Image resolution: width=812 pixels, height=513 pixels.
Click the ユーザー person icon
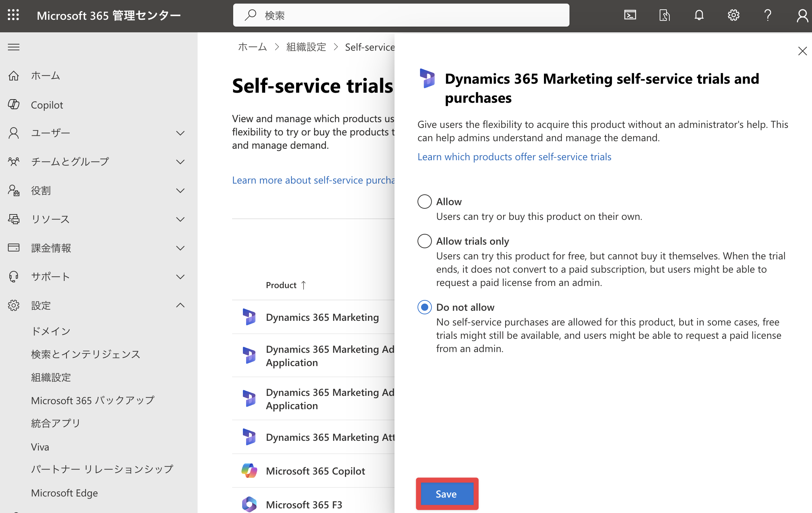tap(14, 133)
